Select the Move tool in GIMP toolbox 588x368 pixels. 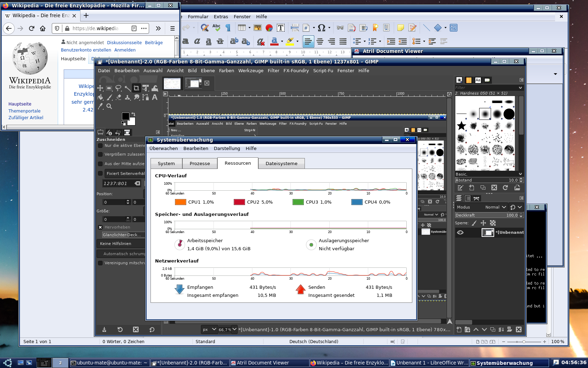(100, 88)
